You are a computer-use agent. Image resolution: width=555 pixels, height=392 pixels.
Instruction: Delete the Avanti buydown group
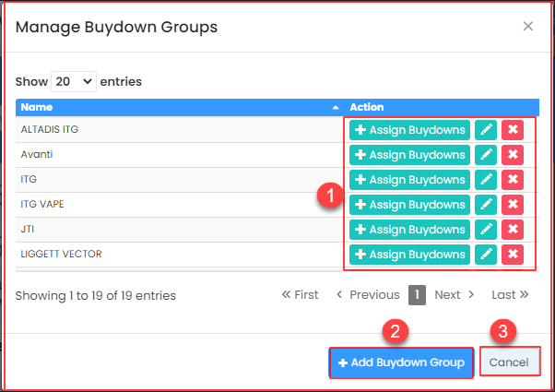click(x=513, y=155)
